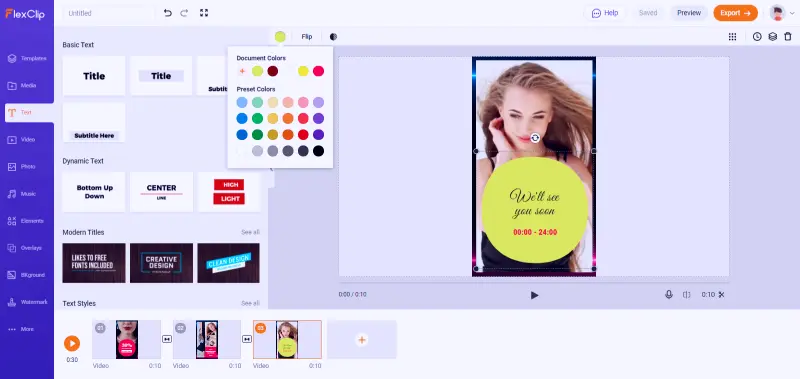
Task: Click the redo arrow icon
Action: click(x=184, y=13)
